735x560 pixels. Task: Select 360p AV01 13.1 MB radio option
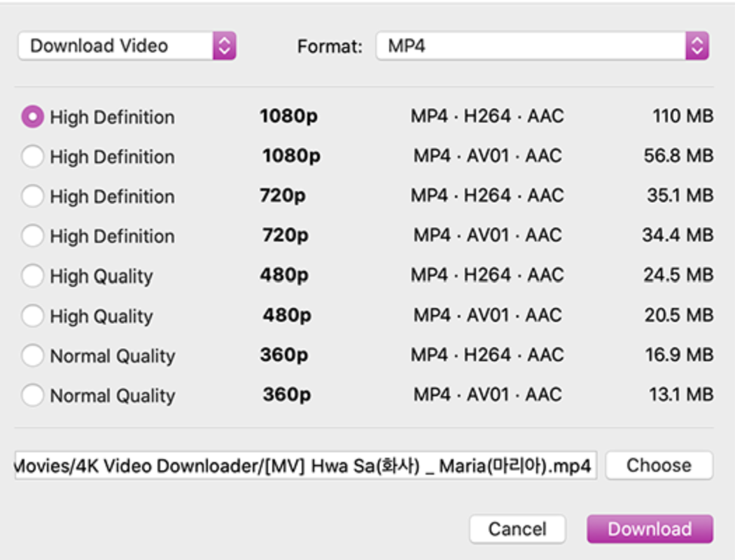click(x=32, y=395)
